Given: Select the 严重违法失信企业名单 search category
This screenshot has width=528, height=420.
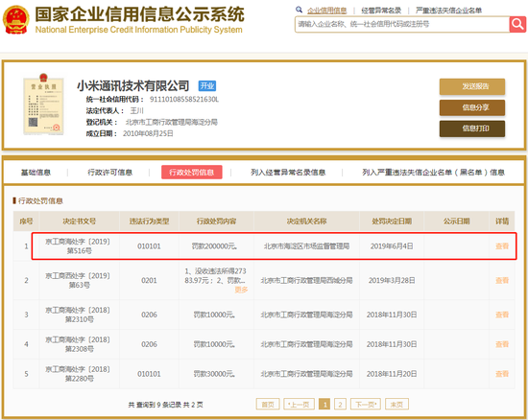Looking at the screenshot, I should 448,11.
